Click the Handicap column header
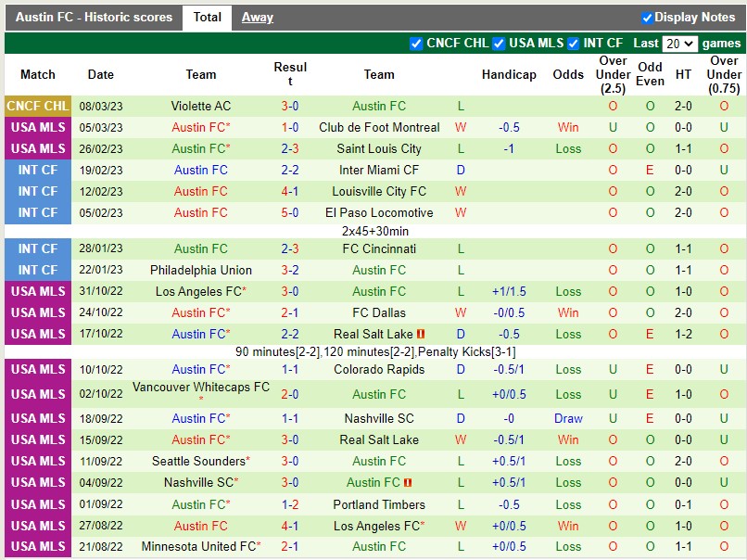 (x=509, y=74)
